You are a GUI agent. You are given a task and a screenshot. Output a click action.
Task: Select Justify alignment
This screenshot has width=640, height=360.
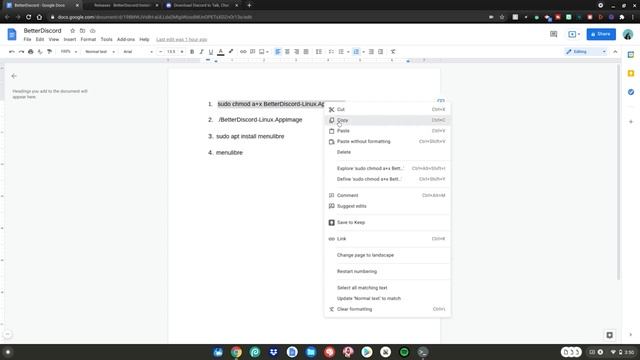(x=306, y=52)
